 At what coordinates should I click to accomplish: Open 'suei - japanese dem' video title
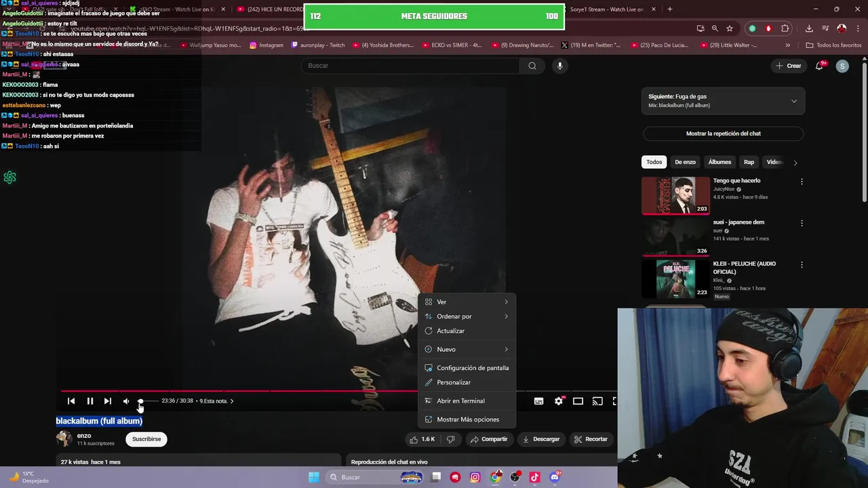tap(738, 222)
